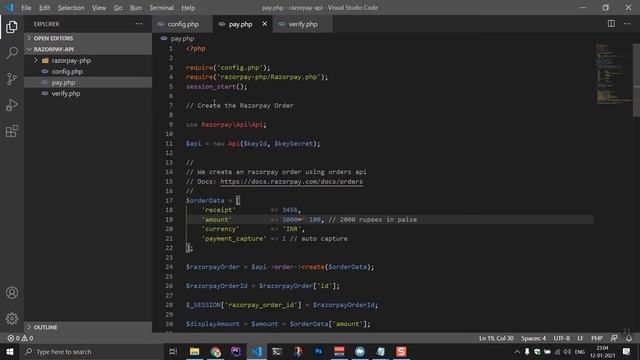The height and width of the screenshot is (360, 640).
Task: Change indentation via Spaces: 4
Action: pos(533,338)
